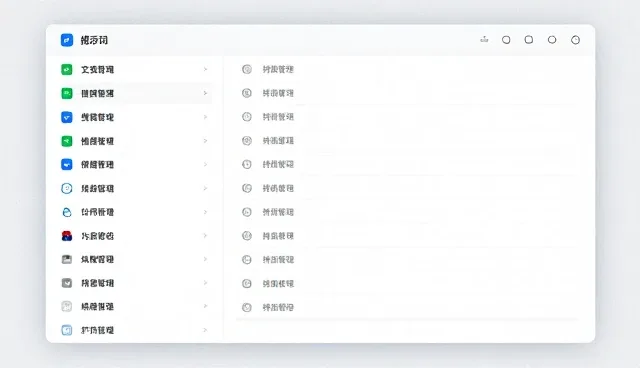Click the faded light-grey sidebar icon
640x368 pixels.
pos(67,306)
